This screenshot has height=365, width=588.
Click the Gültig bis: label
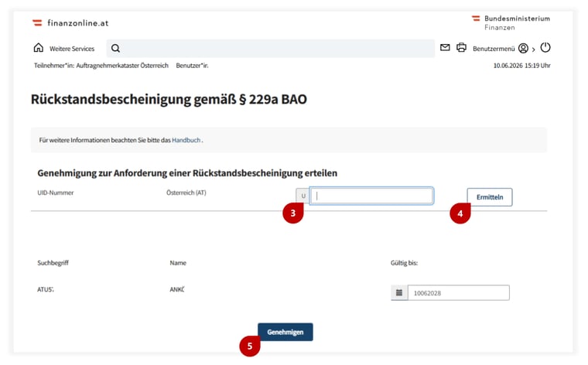(x=404, y=263)
